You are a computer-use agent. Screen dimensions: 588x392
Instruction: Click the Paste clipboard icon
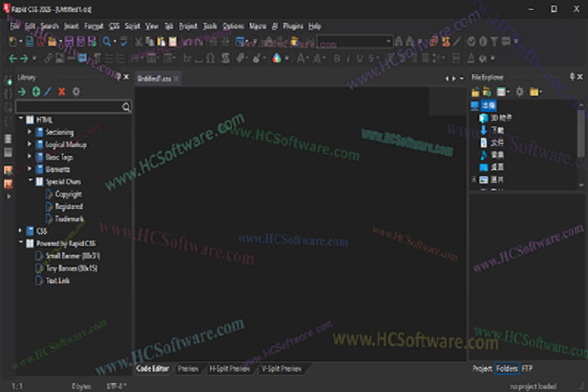tap(161, 42)
